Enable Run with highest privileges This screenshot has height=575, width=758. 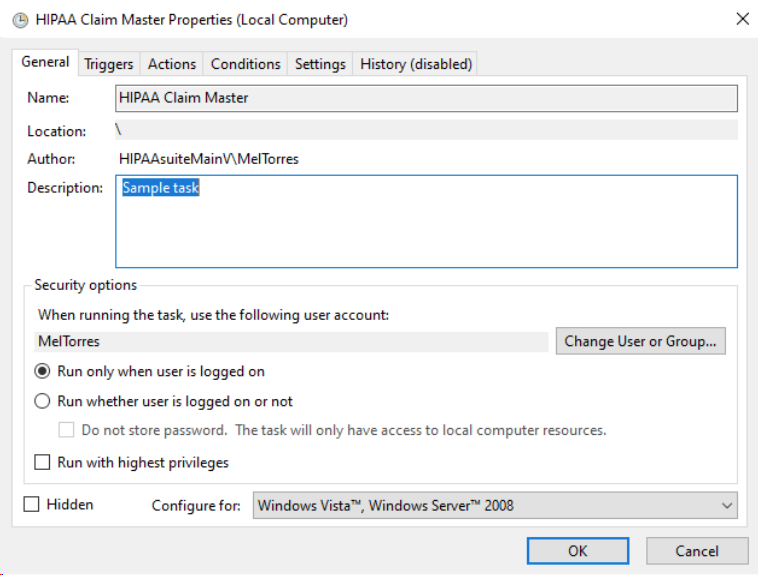(42, 462)
